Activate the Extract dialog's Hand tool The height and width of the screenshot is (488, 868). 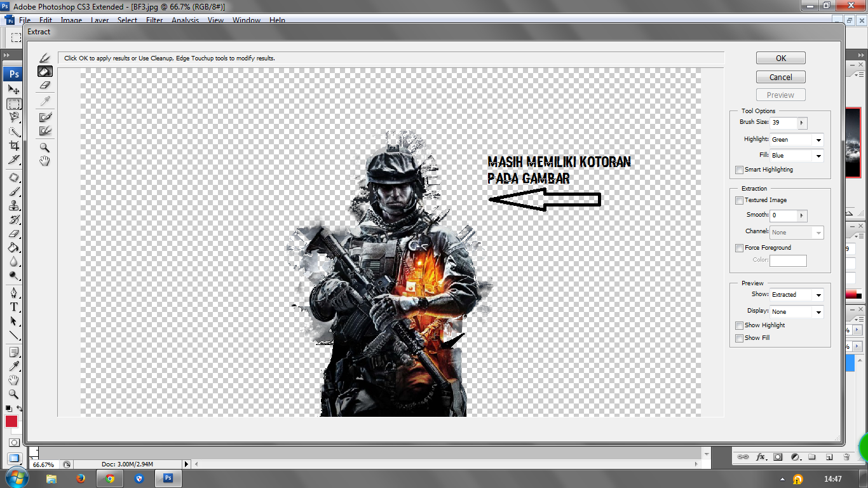[45, 161]
